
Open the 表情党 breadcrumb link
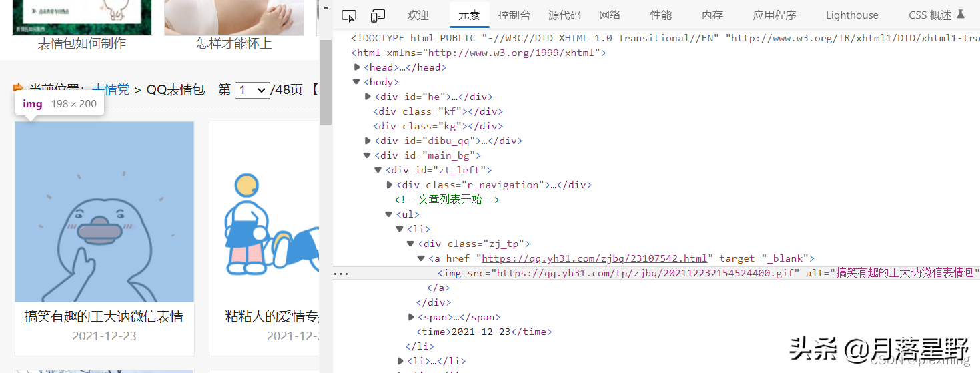111,89
